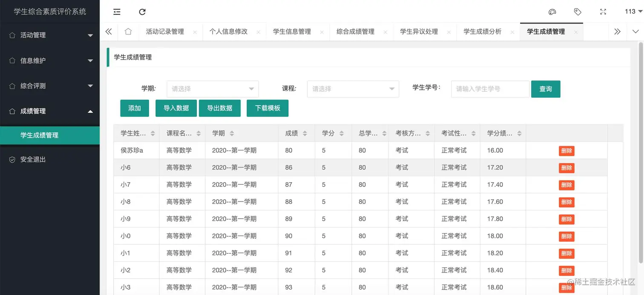Focus the 学生学号 input field
The image size is (644, 295).
point(490,89)
